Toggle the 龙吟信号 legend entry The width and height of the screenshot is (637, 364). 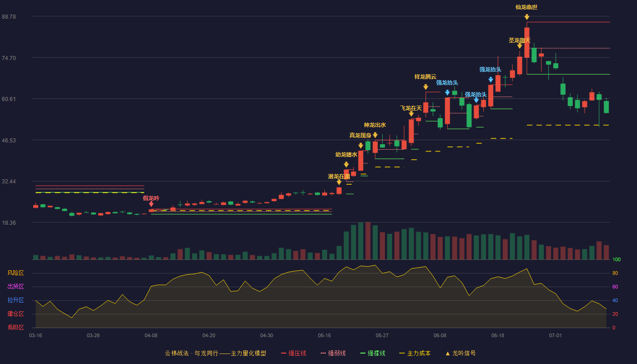460,353
